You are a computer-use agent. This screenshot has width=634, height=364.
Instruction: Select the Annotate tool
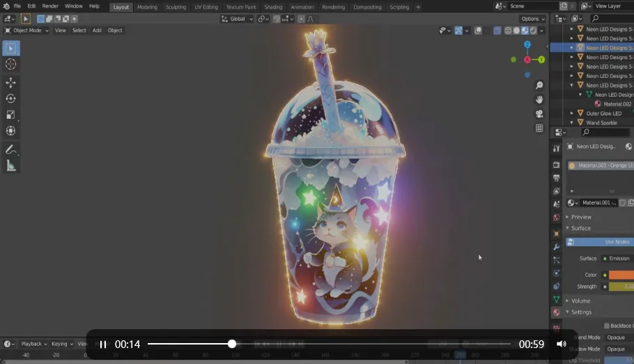11,150
